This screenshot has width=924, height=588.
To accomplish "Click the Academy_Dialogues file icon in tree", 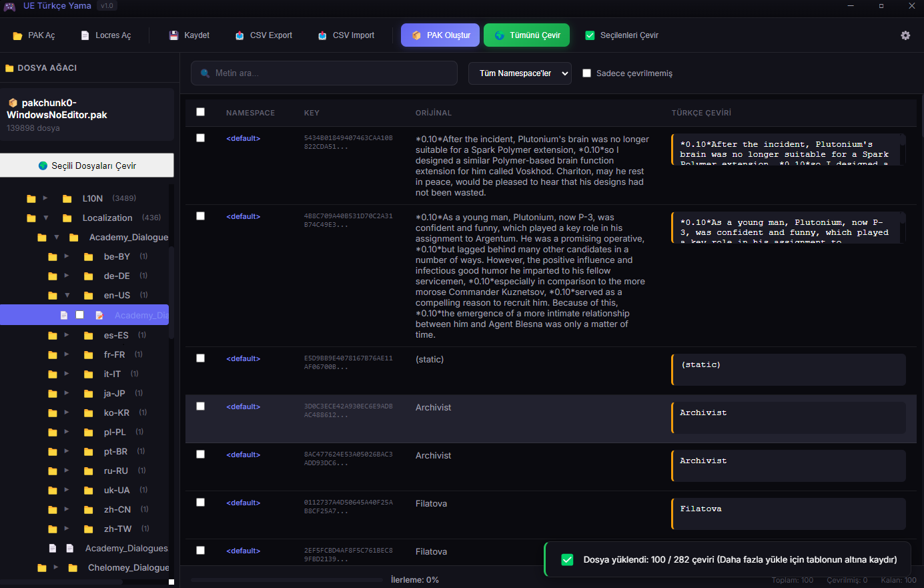I will click(x=69, y=548).
